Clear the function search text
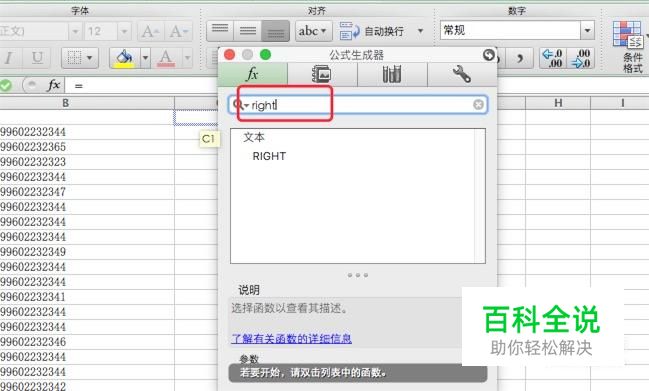 pyautogui.click(x=478, y=105)
